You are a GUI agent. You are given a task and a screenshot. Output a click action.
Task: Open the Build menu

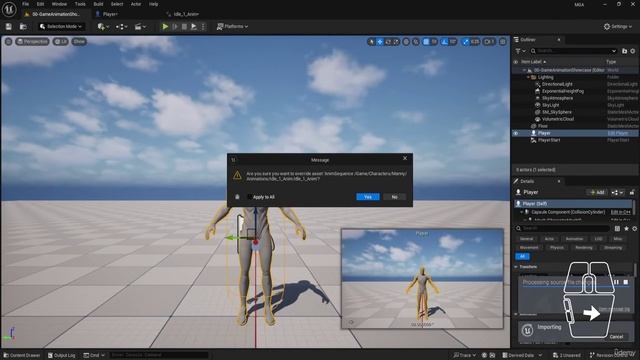98,4
